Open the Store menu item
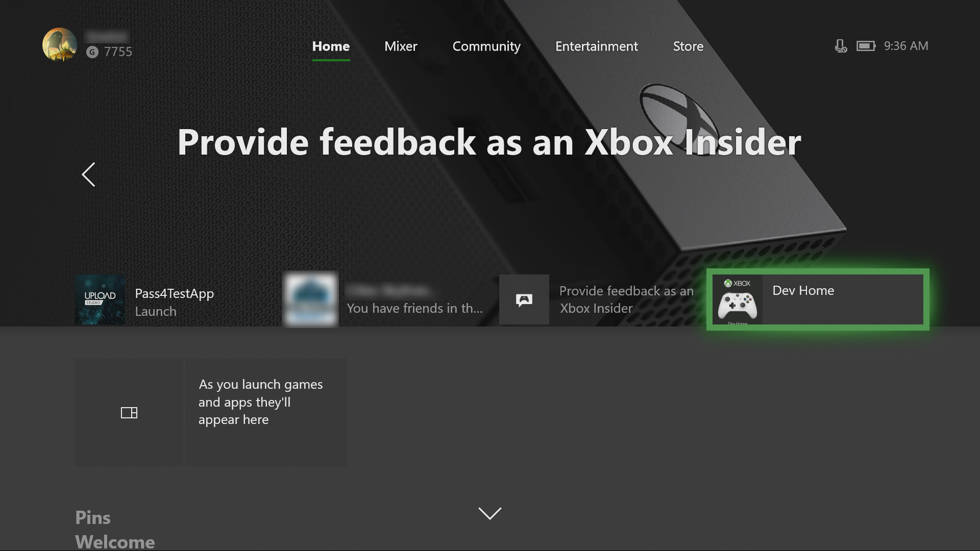This screenshot has height=551, width=980. pos(688,46)
